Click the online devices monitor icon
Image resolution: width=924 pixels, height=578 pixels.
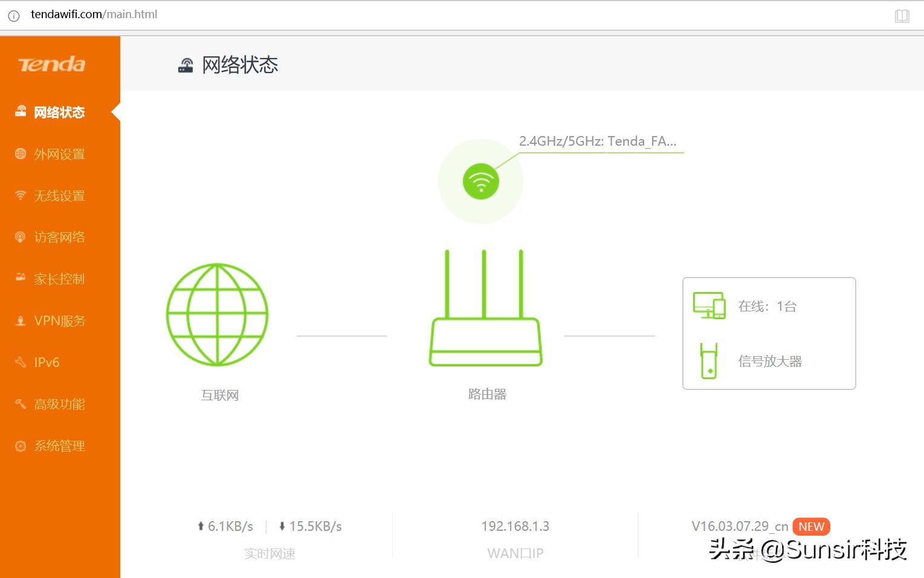(709, 305)
